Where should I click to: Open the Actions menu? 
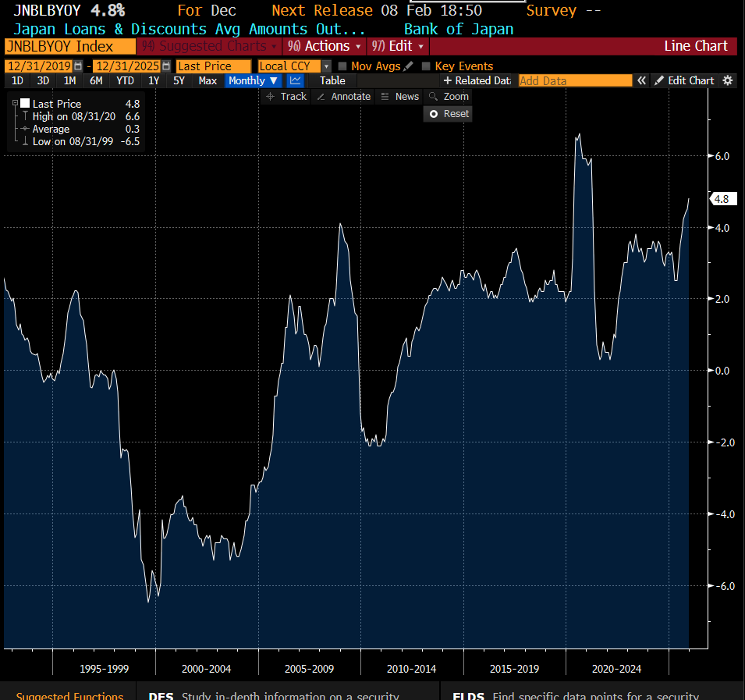tap(324, 46)
